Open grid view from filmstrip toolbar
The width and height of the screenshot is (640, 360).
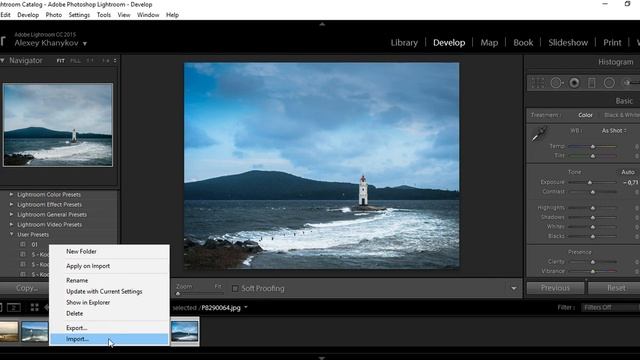35,307
